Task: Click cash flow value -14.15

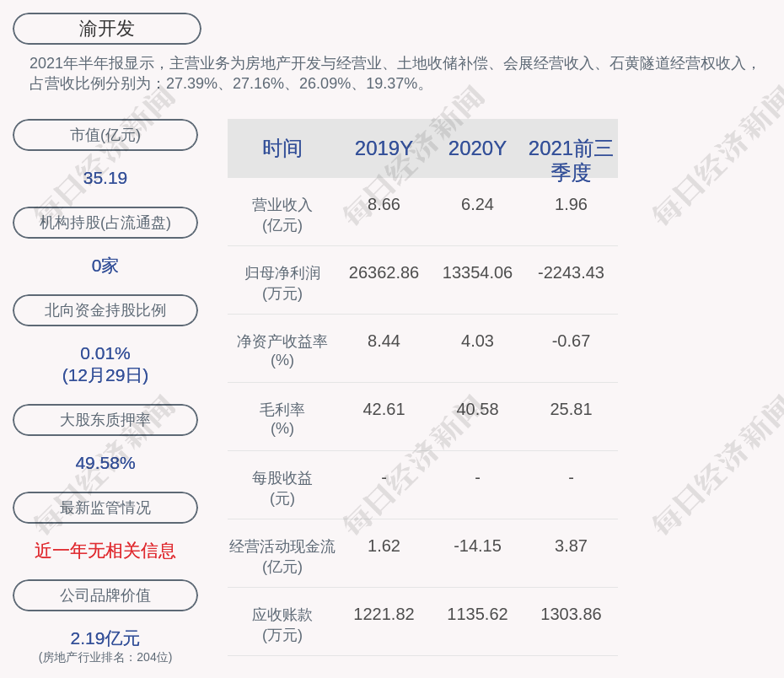Action: [x=477, y=546]
